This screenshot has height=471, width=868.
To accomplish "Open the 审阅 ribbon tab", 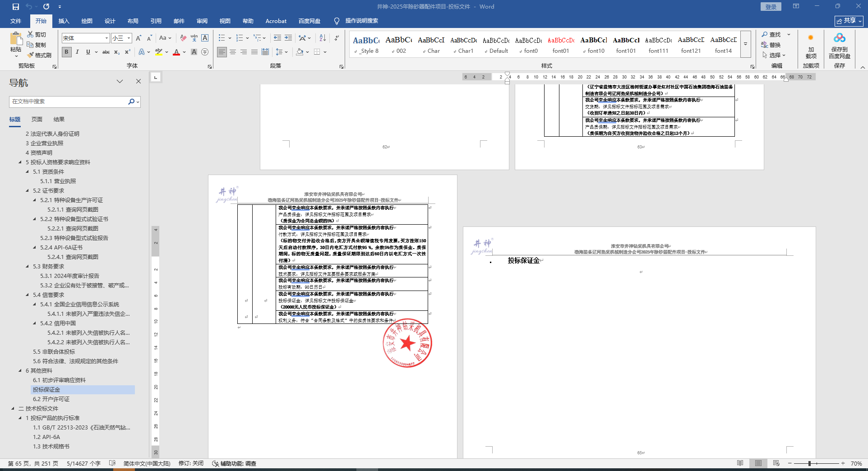I will pos(202,21).
